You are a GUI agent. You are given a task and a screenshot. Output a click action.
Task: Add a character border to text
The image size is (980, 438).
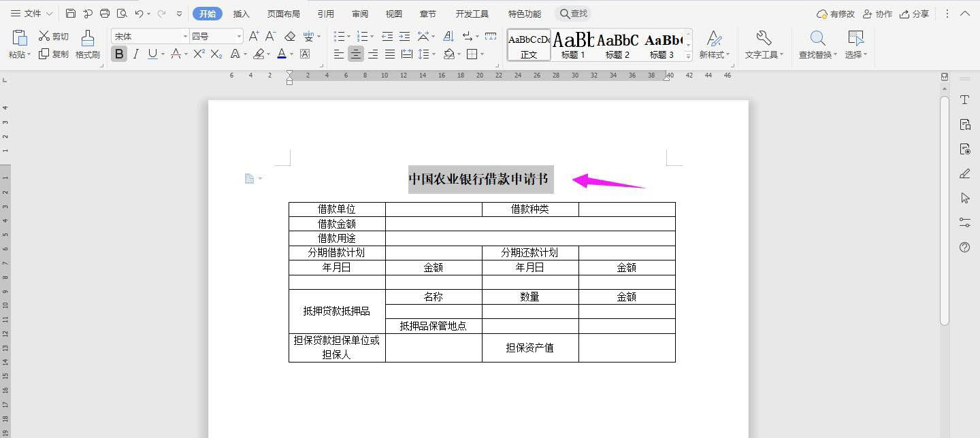point(305,54)
